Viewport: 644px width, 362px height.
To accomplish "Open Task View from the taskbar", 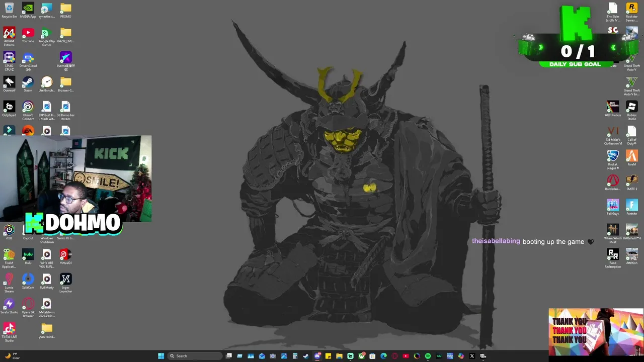I will click(x=229, y=356).
